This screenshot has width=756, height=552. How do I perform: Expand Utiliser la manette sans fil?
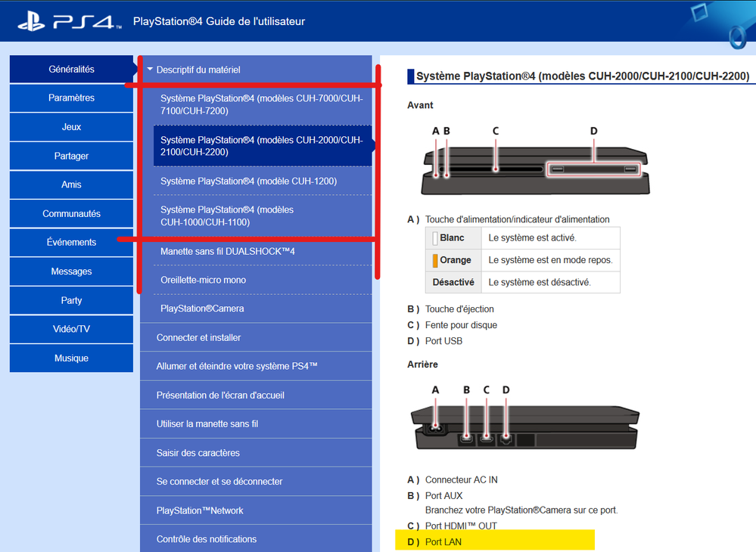[256, 424]
